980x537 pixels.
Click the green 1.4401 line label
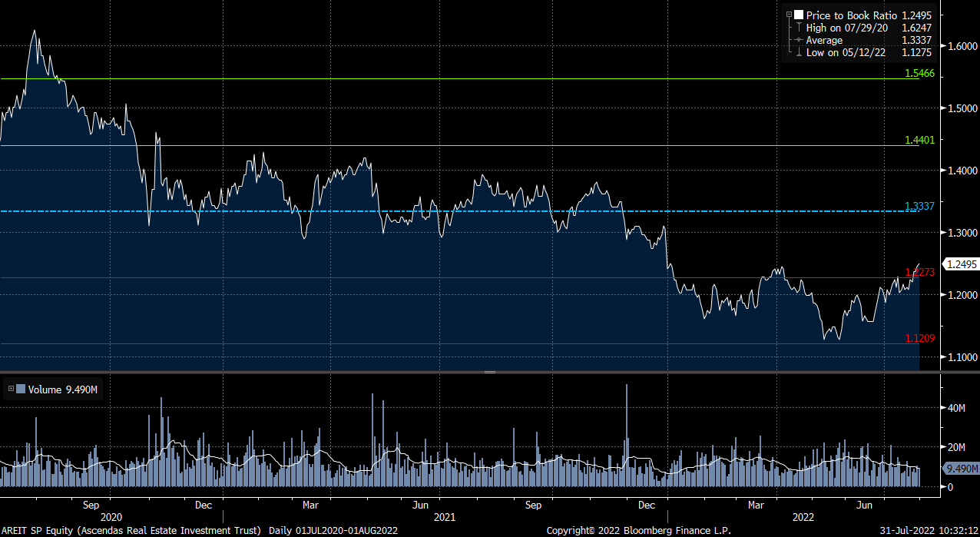click(x=919, y=140)
